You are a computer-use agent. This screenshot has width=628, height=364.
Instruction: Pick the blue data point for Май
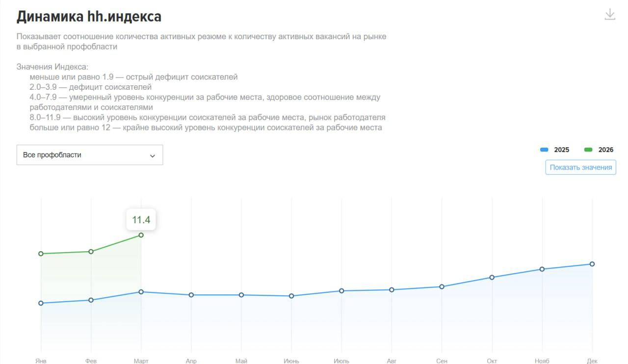(241, 295)
